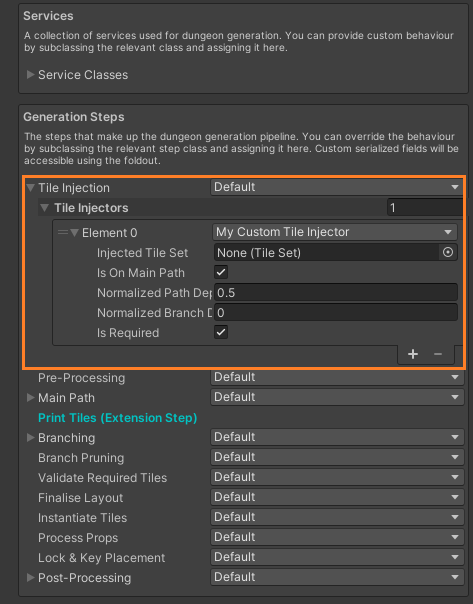Open the Tile Injection step class dropdown
Screen dimensions: 473x604
337,187
